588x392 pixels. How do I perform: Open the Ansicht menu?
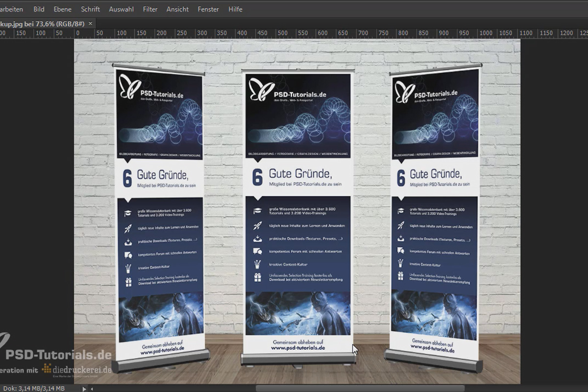click(178, 9)
